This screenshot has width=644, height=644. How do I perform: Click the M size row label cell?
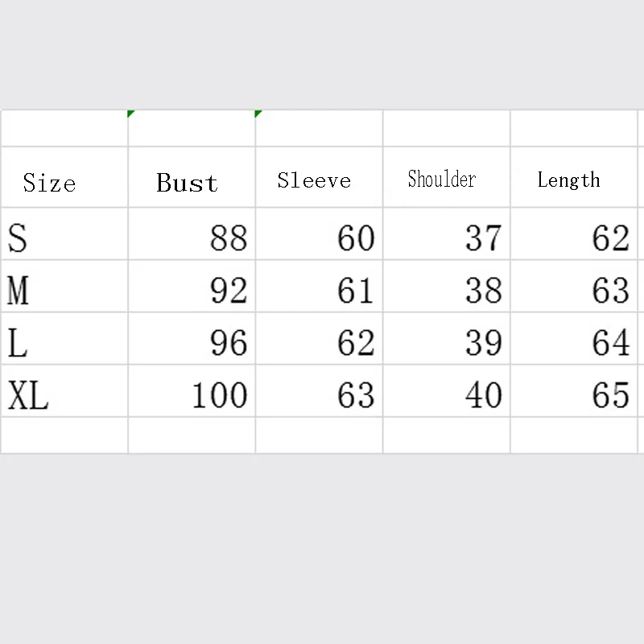pos(64,287)
